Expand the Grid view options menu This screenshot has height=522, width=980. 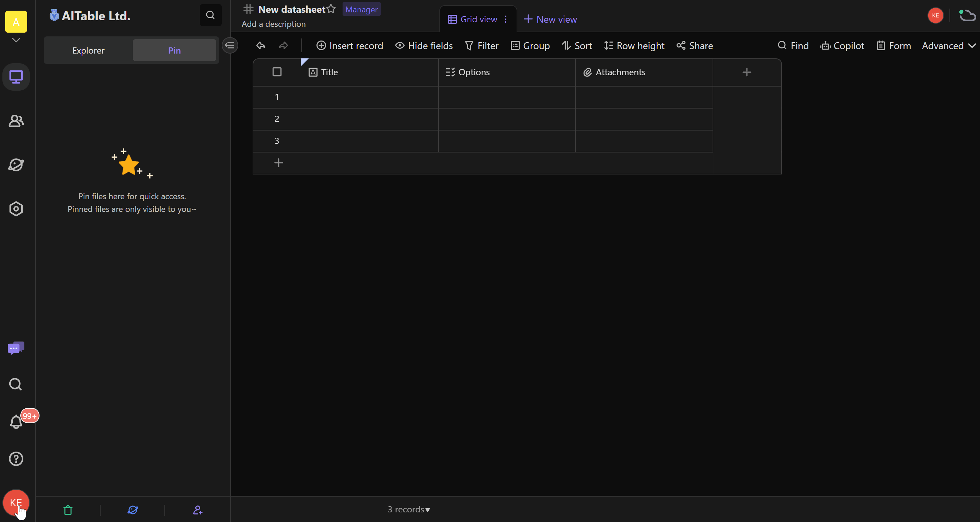(x=506, y=19)
